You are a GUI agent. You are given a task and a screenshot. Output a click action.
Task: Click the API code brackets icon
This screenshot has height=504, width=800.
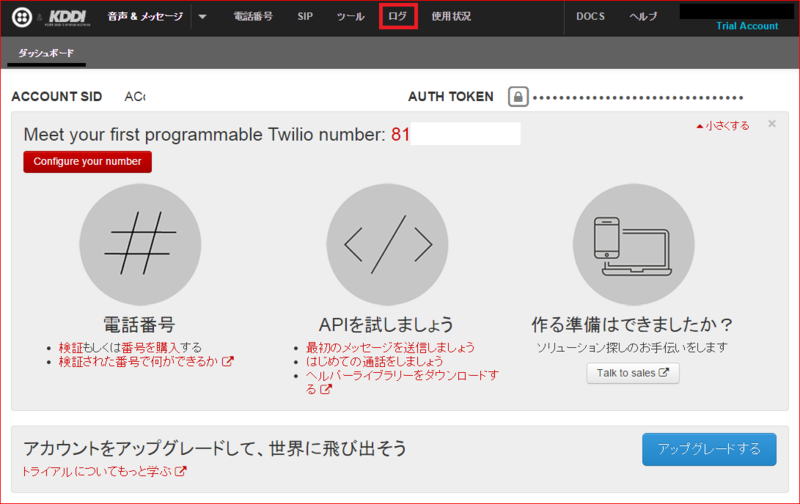click(x=387, y=244)
